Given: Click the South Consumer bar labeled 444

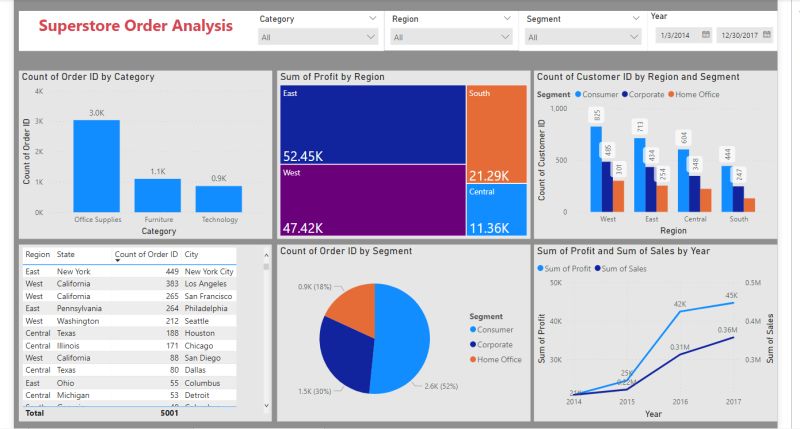Looking at the screenshot, I should click(x=727, y=189).
